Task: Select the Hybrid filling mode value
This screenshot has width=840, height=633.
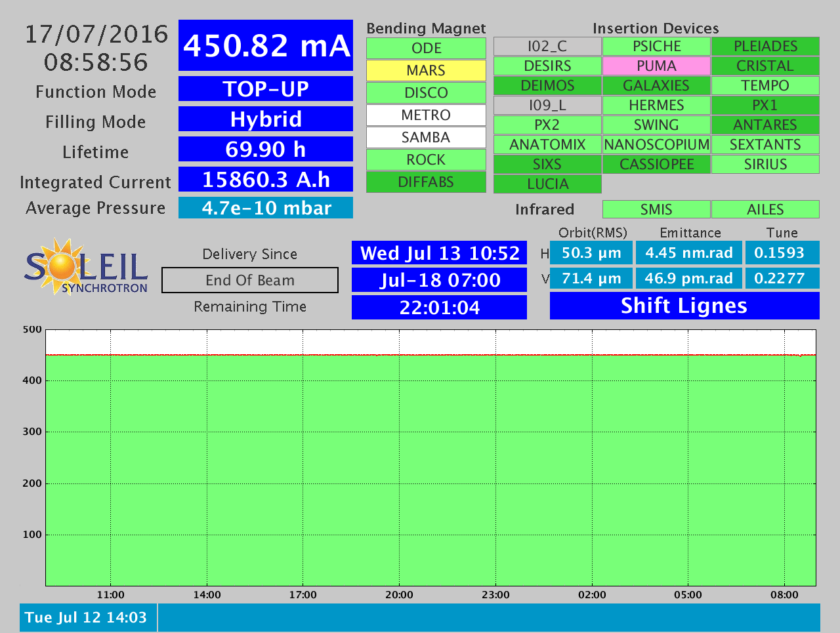Action: click(x=266, y=119)
